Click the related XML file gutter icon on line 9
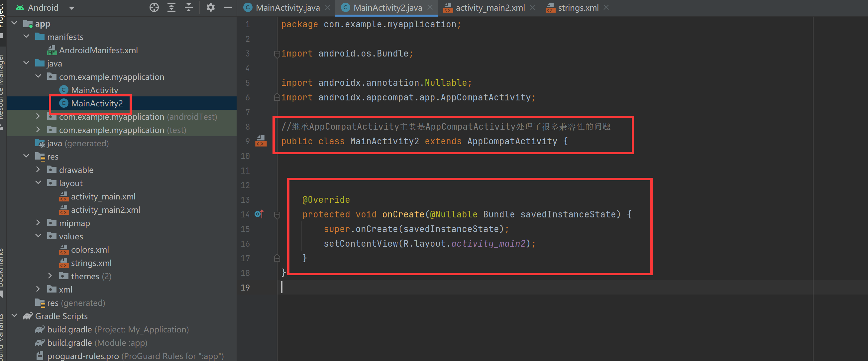 tap(261, 141)
